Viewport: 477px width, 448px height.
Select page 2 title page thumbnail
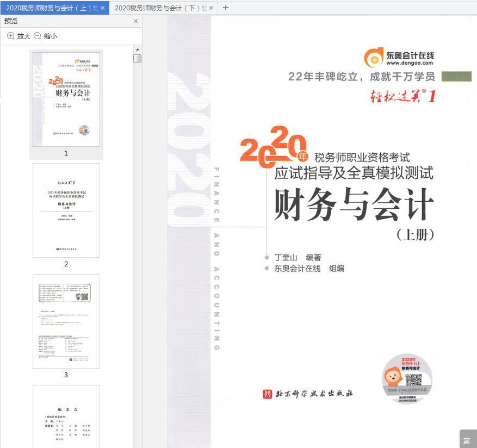(x=66, y=210)
